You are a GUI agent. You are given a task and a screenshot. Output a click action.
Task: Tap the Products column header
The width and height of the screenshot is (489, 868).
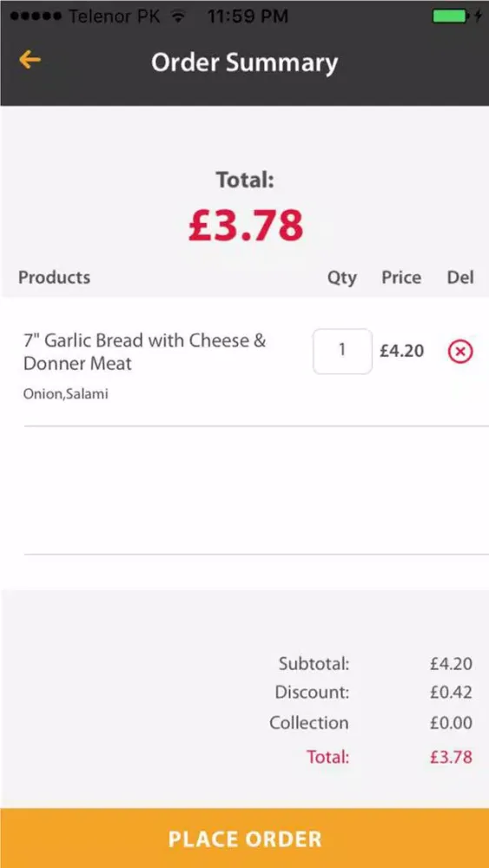[54, 277]
